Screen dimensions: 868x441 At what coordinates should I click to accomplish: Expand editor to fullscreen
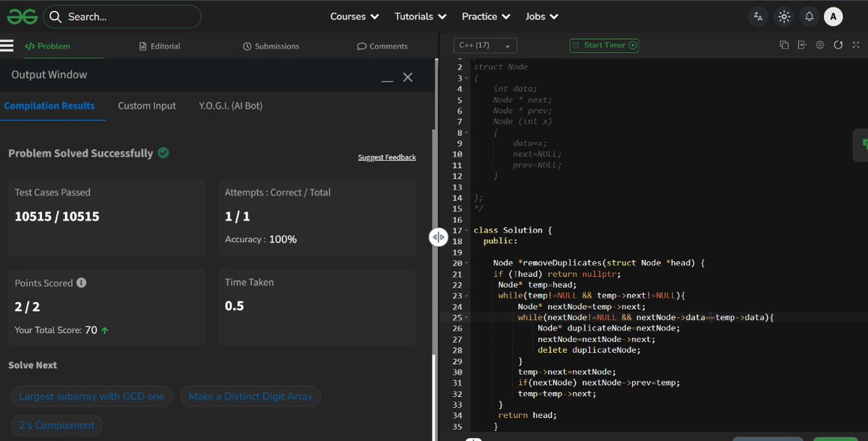(856, 45)
